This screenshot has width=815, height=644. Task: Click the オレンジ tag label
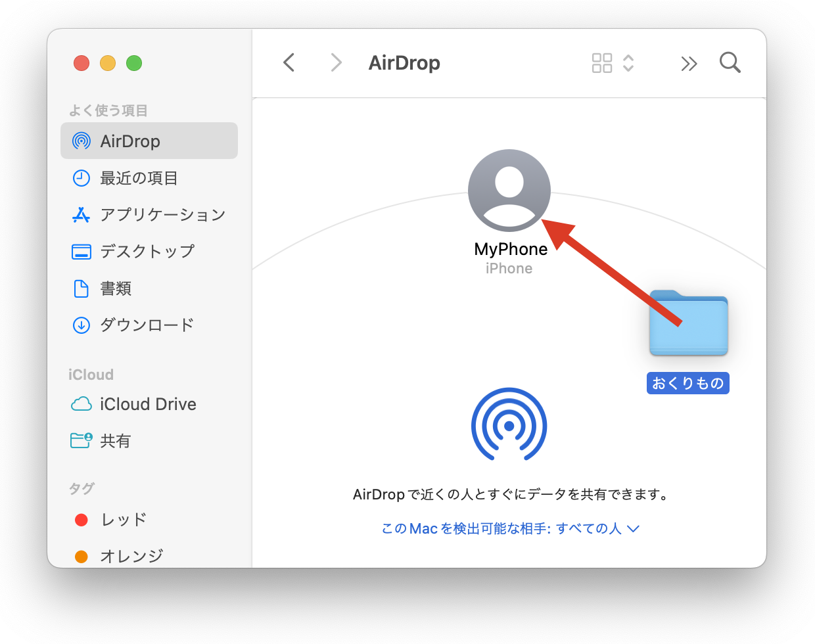[x=131, y=557]
